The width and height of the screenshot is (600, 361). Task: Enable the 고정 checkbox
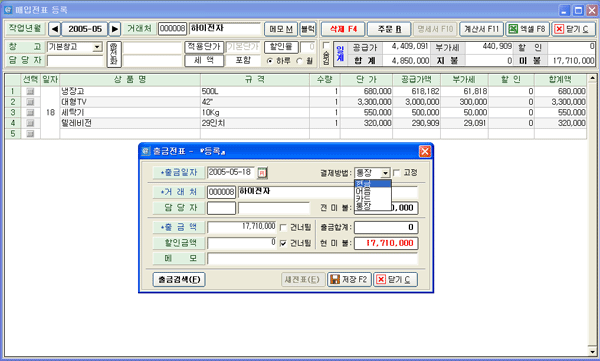(397, 173)
